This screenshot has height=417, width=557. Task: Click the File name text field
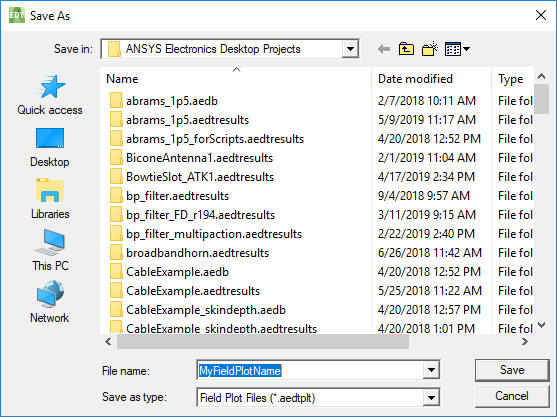tap(310, 370)
